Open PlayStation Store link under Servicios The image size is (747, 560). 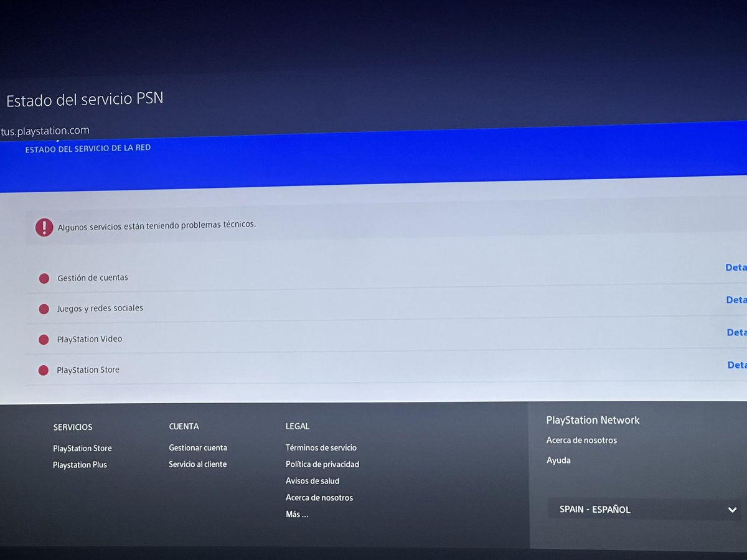[x=82, y=449]
